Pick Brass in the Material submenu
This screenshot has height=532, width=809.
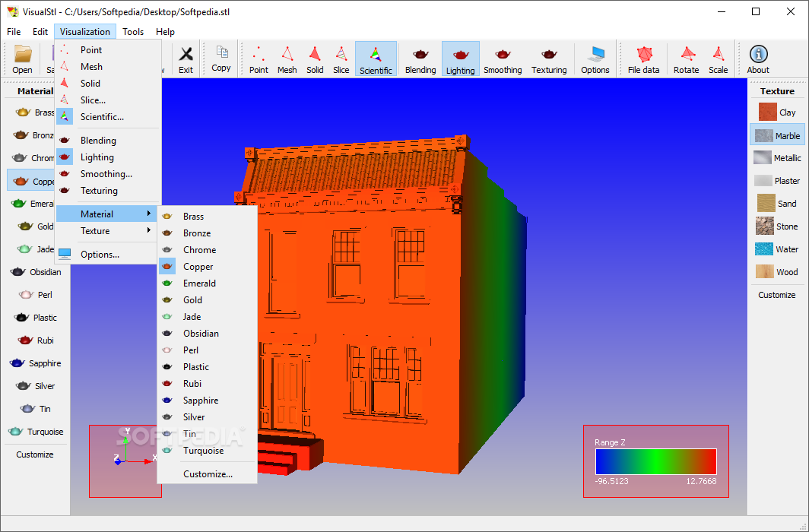coord(207,217)
